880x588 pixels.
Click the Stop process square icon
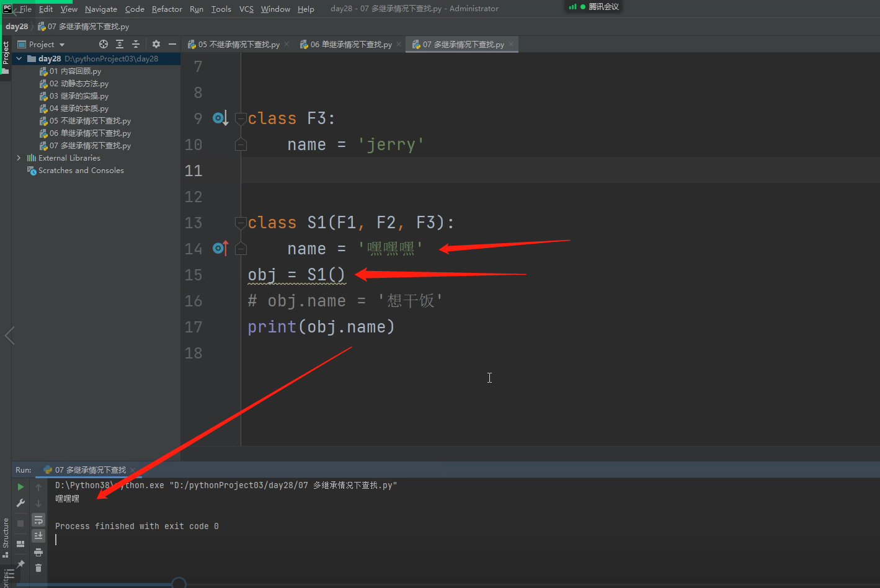pyautogui.click(x=20, y=523)
